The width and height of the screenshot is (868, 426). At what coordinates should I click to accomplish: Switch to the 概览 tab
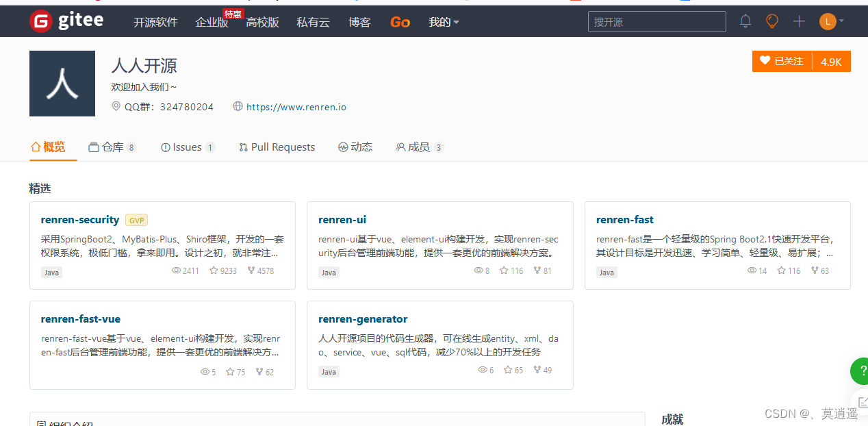48,147
